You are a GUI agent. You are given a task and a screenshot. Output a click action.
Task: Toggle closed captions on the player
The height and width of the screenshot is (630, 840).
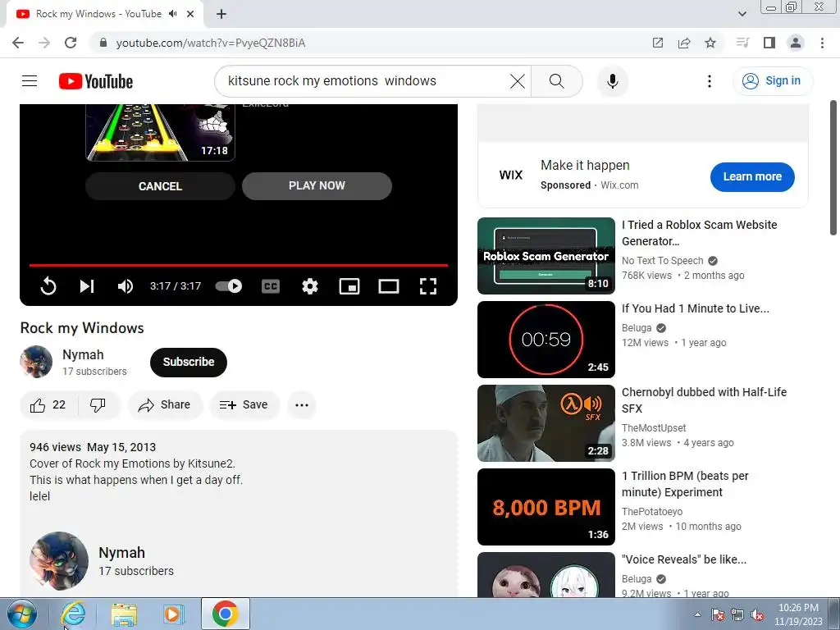click(271, 286)
